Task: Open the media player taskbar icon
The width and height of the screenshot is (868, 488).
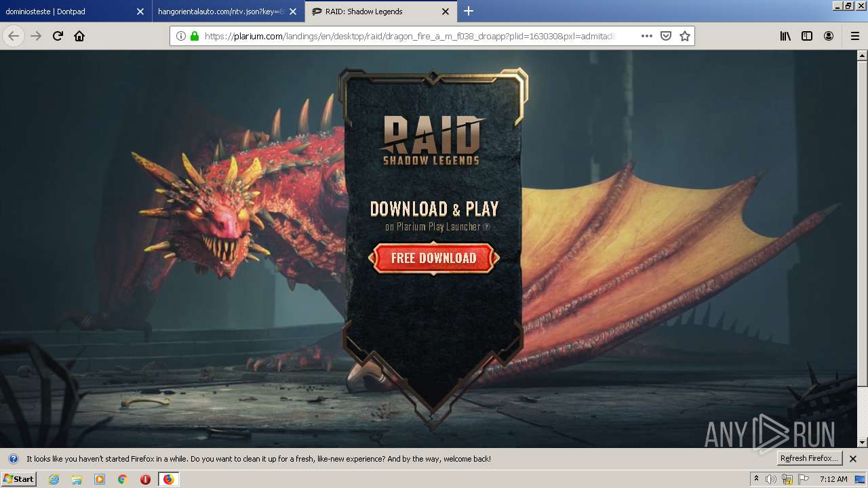Action: [x=100, y=479]
